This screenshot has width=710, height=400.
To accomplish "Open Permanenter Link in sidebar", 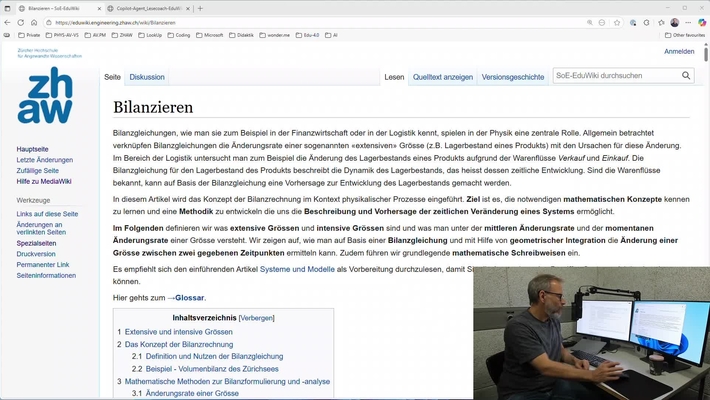I will [43, 265].
